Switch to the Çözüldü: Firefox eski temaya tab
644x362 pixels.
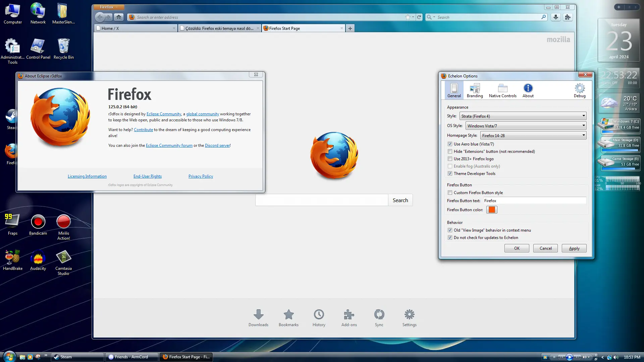coord(220,28)
